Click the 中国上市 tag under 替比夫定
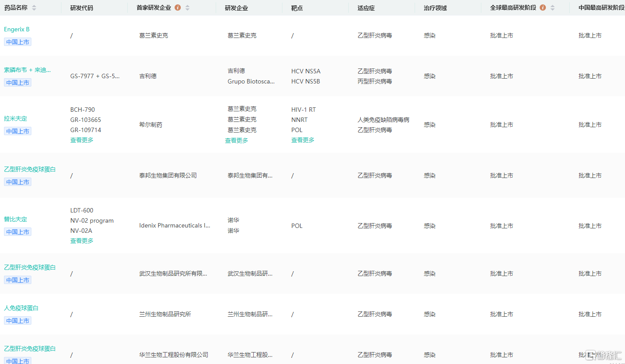This screenshot has height=364, width=625. click(x=18, y=232)
